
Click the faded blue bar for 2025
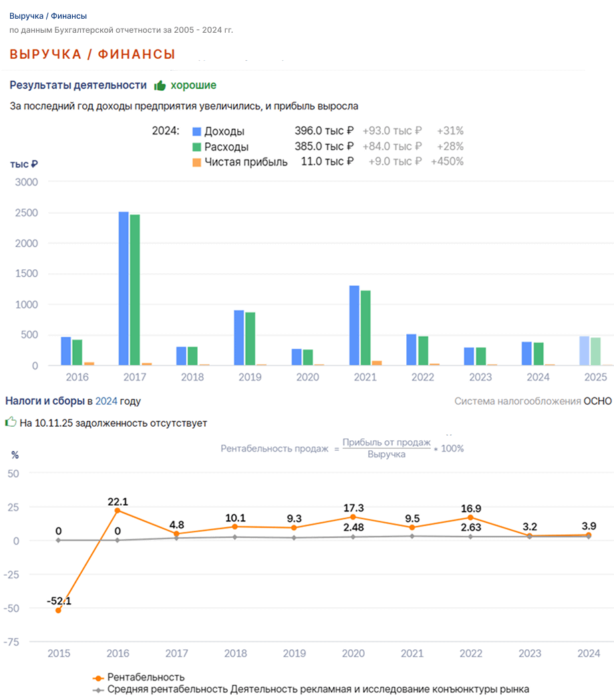pyautogui.click(x=585, y=351)
